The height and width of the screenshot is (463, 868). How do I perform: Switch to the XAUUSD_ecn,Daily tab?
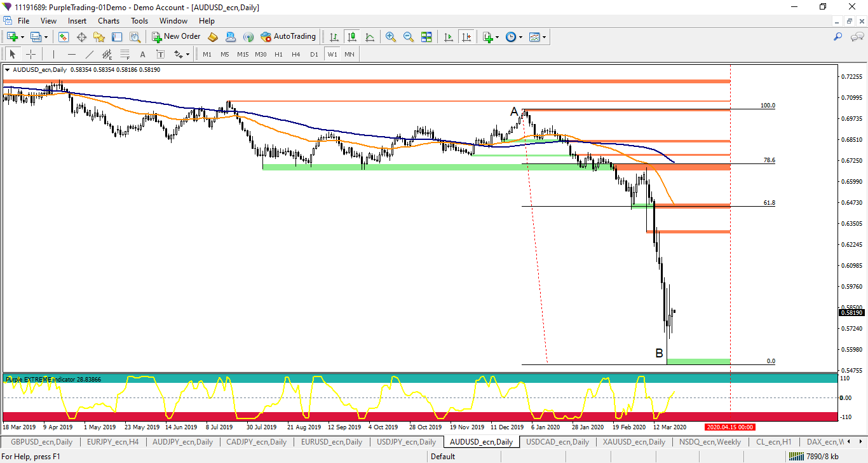tap(634, 441)
